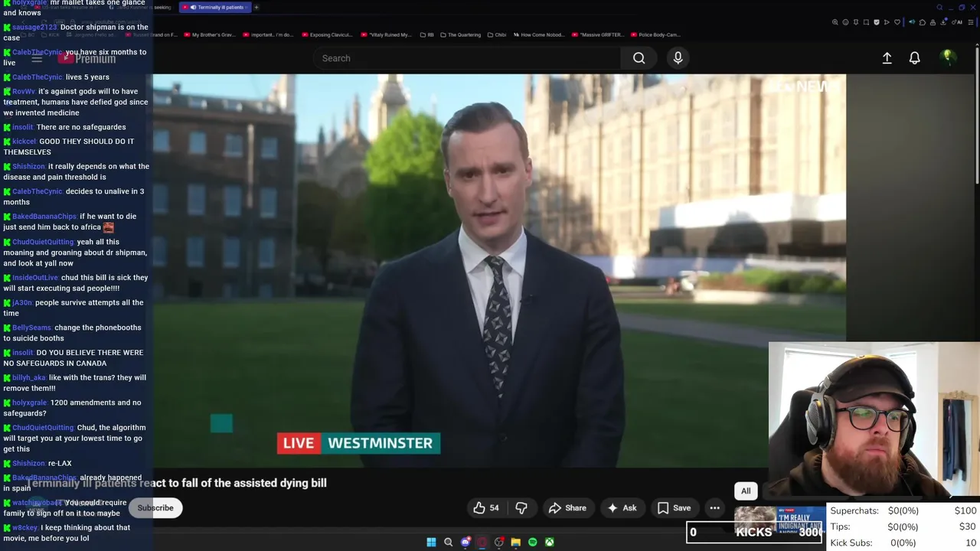Image resolution: width=980 pixels, height=551 pixels.
Task: Click the 'Superchats:' goal label
Action: [x=854, y=510]
